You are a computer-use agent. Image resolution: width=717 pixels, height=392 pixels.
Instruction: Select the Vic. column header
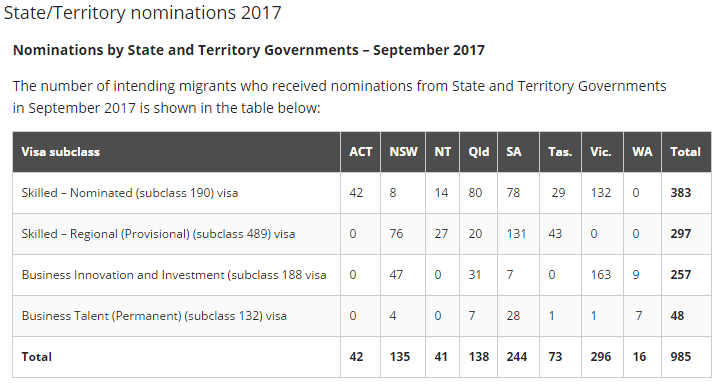point(600,152)
